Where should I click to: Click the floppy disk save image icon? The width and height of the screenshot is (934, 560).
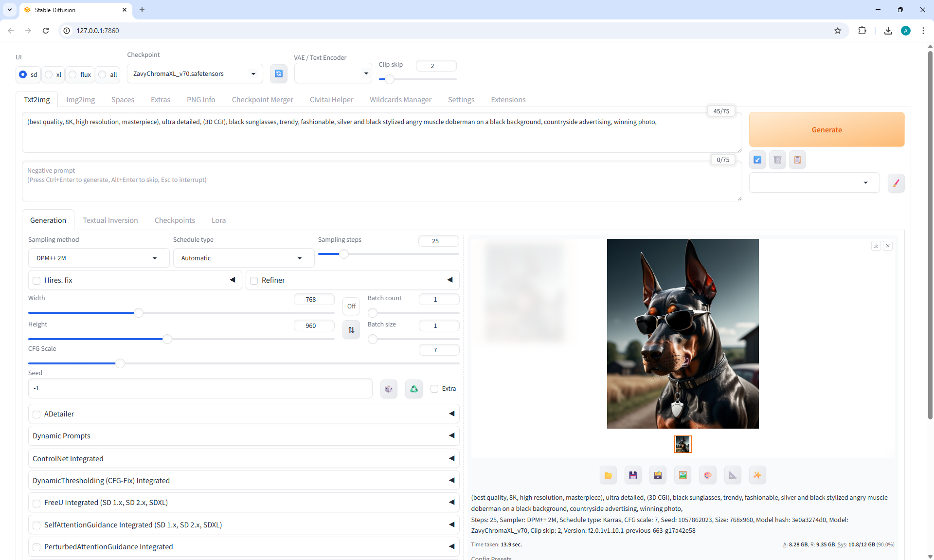pyautogui.click(x=633, y=475)
